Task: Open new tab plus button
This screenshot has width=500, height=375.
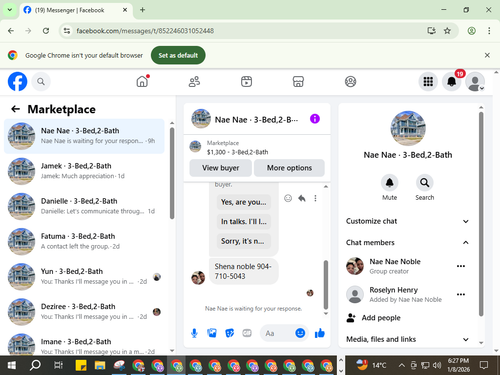Action: [x=142, y=10]
